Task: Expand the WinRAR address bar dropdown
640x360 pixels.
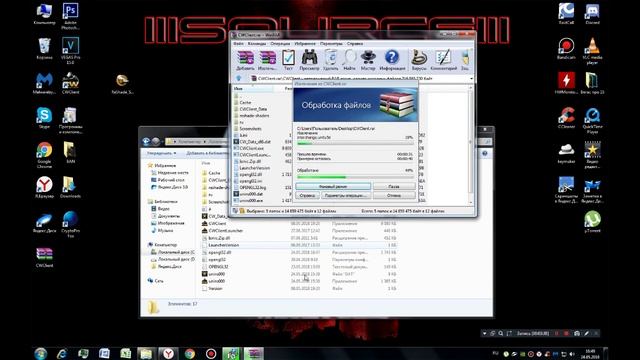Action: click(x=471, y=78)
